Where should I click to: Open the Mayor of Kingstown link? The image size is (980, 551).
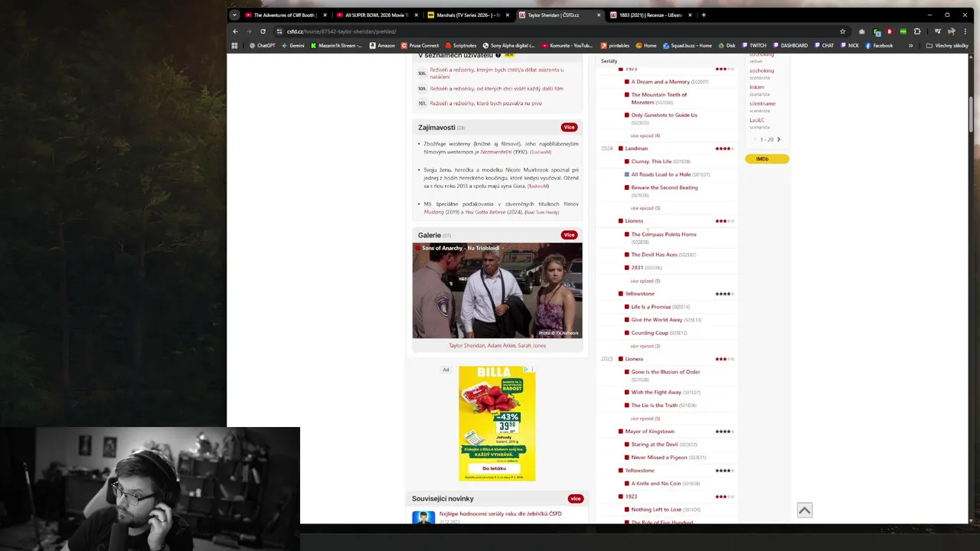point(649,432)
